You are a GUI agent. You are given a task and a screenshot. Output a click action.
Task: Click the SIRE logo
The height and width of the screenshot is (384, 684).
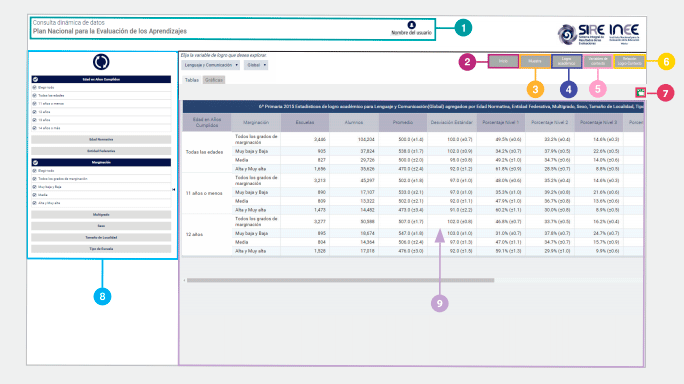tap(581, 34)
